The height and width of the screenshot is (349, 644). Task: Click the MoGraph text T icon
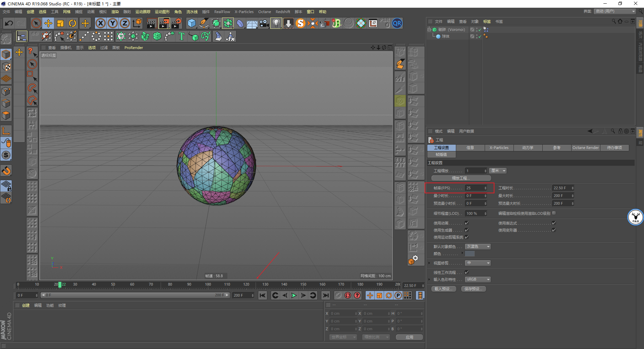click(x=181, y=36)
